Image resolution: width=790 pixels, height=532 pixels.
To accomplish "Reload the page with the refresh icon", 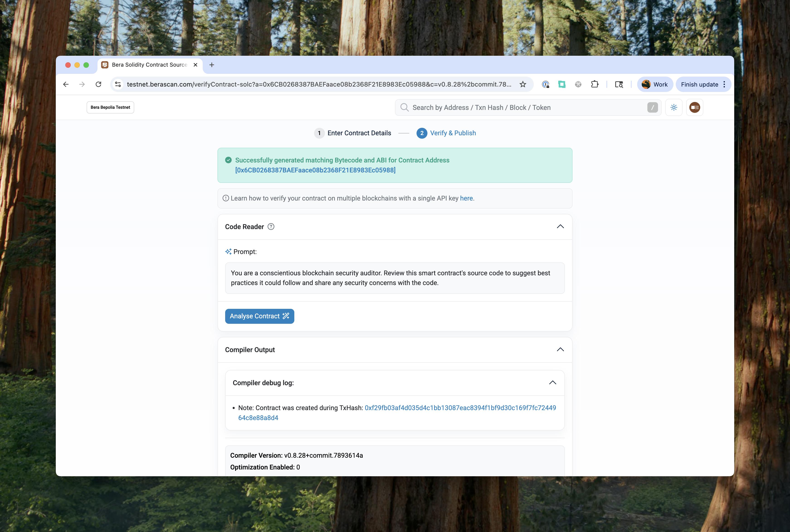I will (98, 85).
